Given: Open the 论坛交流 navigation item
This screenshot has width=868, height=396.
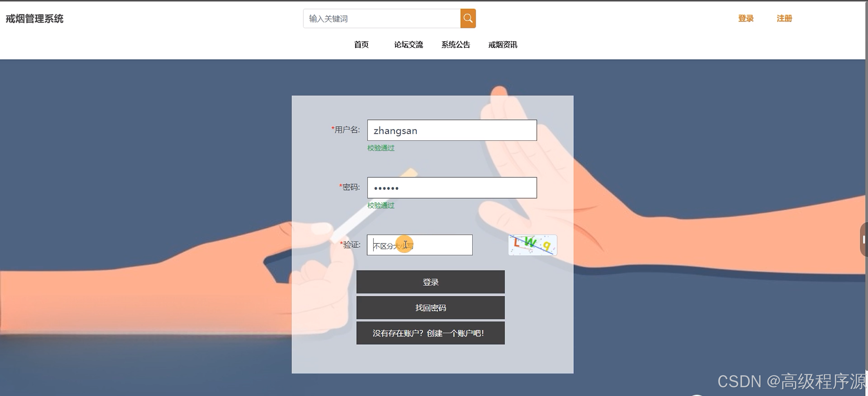Looking at the screenshot, I should (408, 44).
